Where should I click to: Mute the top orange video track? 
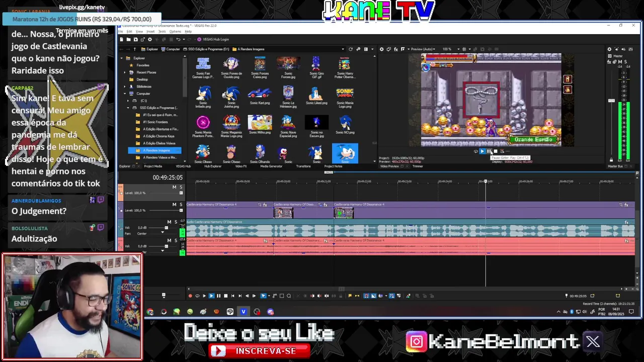pyautogui.click(x=174, y=187)
